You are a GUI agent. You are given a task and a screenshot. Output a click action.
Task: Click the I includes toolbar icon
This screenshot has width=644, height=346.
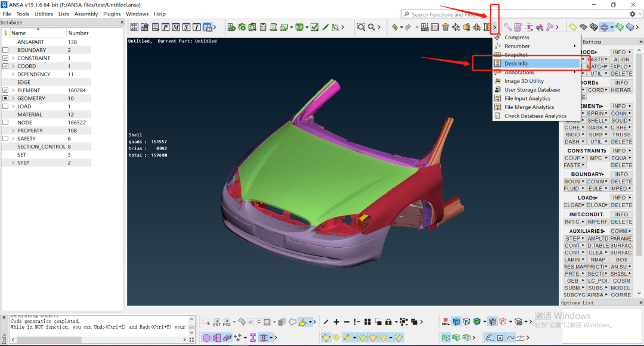pos(197,27)
